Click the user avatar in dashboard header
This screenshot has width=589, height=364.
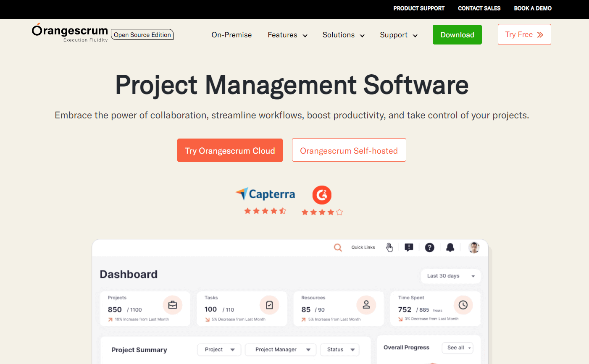pyautogui.click(x=474, y=247)
